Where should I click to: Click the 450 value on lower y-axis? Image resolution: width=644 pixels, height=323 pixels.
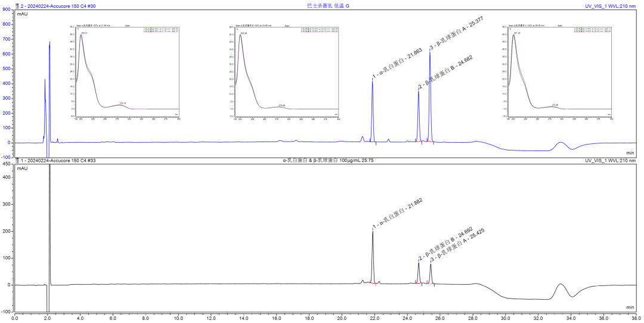pos(6,164)
